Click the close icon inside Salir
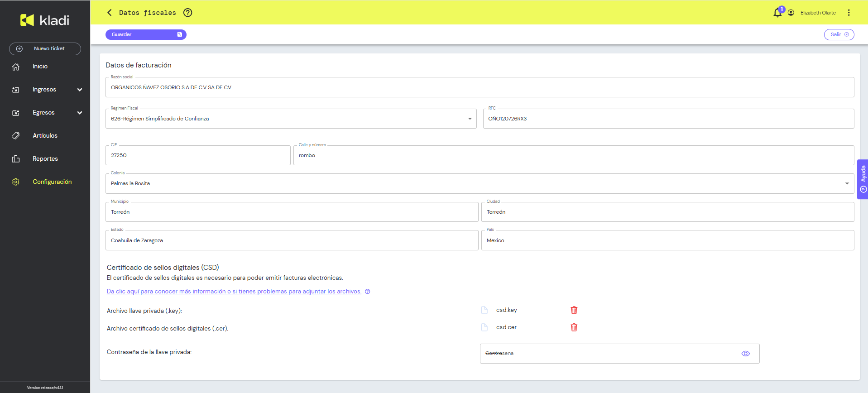 (x=847, y=34)
